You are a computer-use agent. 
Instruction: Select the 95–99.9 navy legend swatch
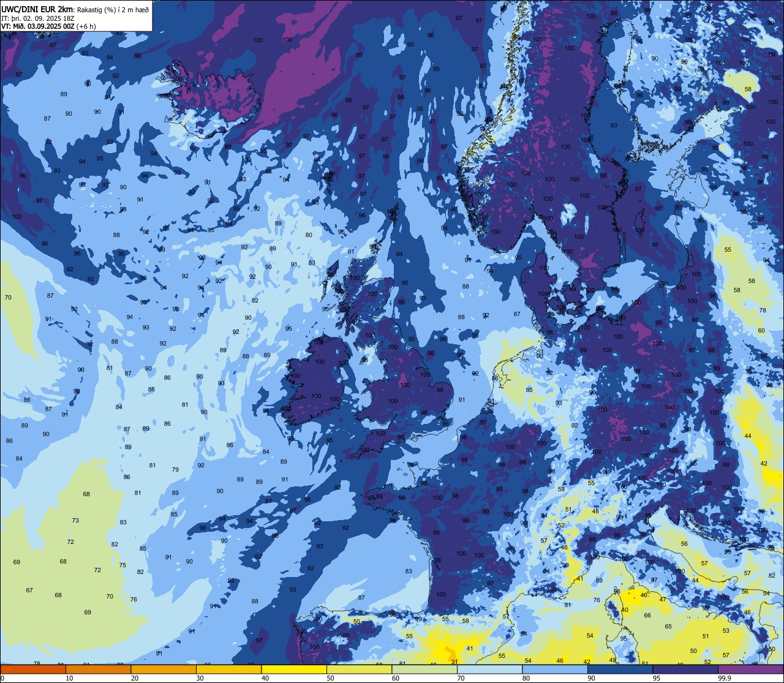(x=685, y=669)
